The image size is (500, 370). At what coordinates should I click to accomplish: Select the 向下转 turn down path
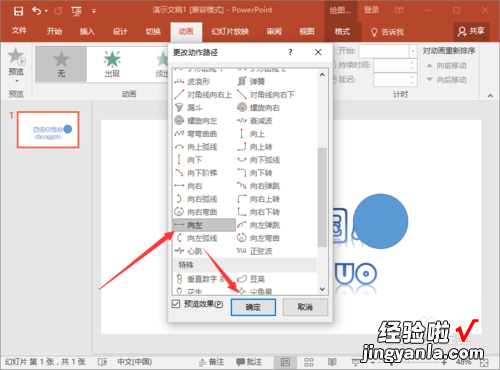point(255,173)
